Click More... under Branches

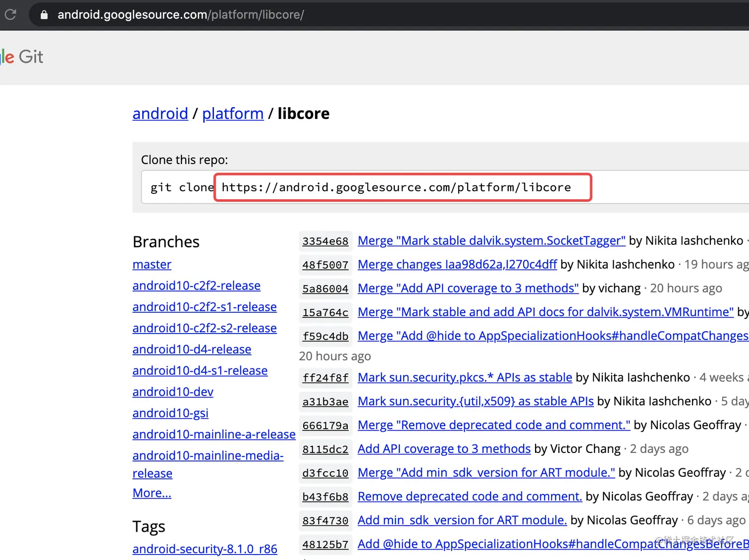pyautogui.click(x=152, y=493)
